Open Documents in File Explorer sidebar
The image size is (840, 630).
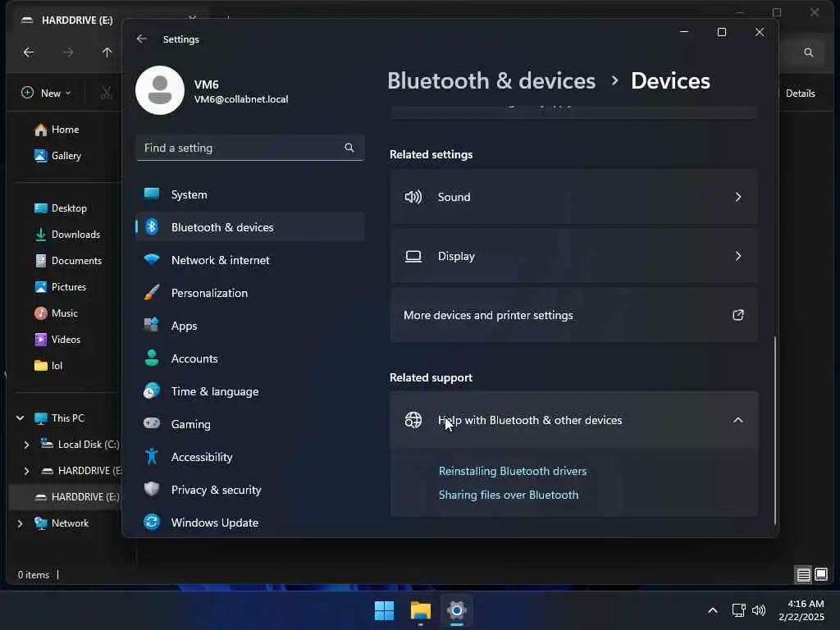click(x=64, y=260)
